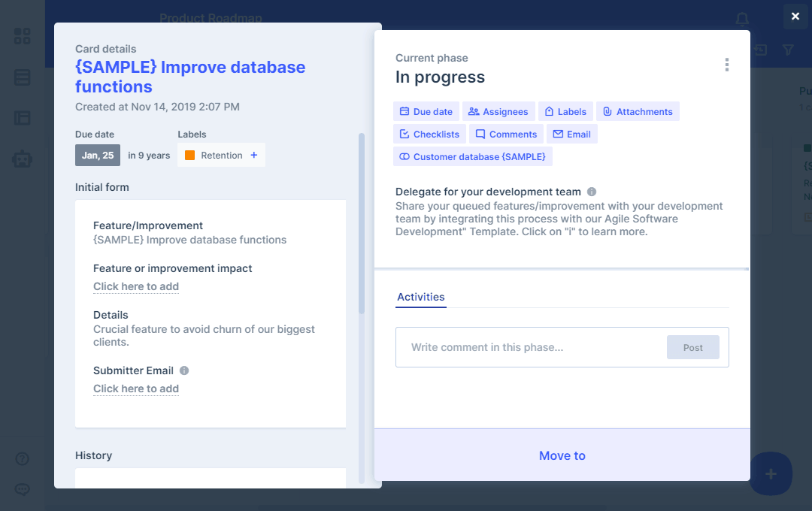Select the Activities tab

click(x=421, y=297)
